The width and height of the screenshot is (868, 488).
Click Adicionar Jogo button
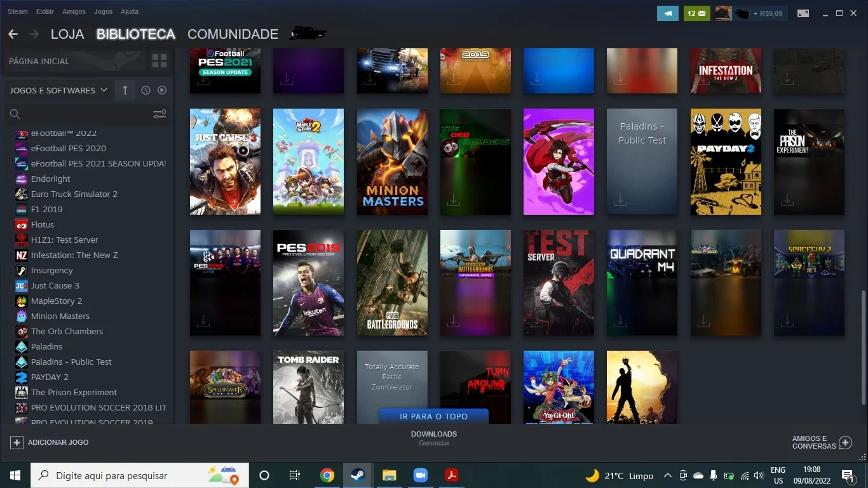click(50, 442)
